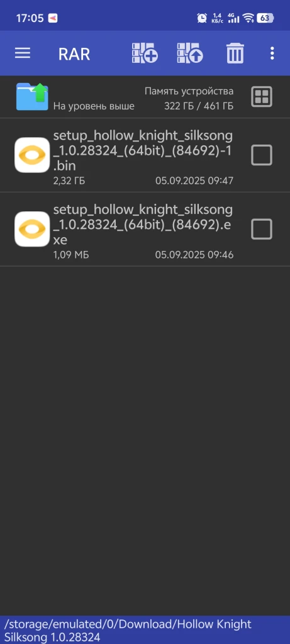Tap the 'На уровень выше' label
The height and width of the screenshot is (644, 290).
tap(94, 106)
